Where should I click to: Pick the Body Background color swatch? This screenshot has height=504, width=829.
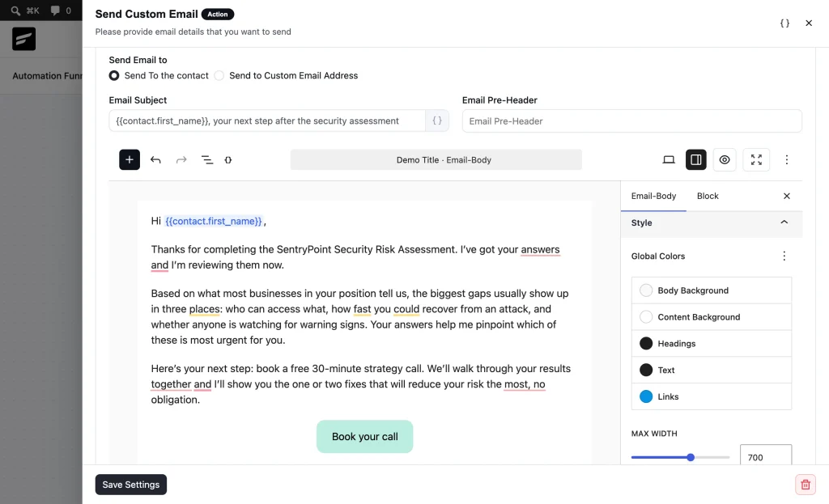pos(646,290)
